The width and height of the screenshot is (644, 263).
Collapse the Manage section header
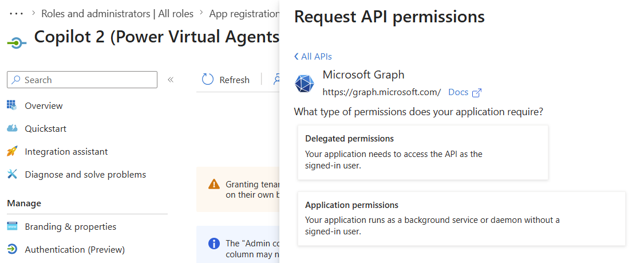[x=24, y=203]
